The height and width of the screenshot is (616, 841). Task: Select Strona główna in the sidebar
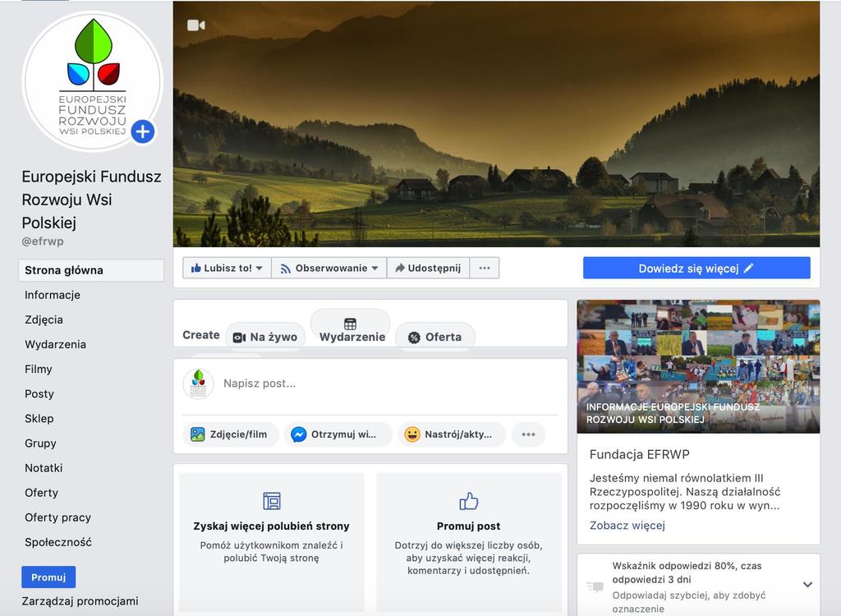pos(91,270)
